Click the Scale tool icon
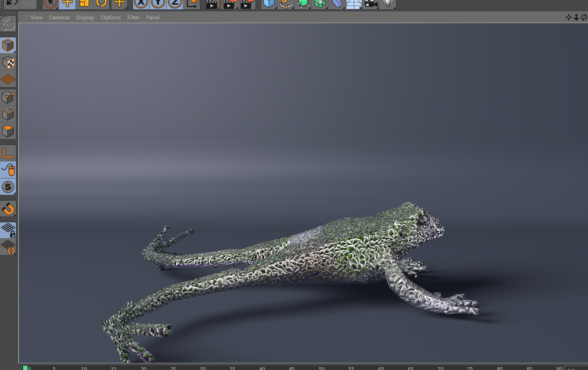 click(84, 3)
